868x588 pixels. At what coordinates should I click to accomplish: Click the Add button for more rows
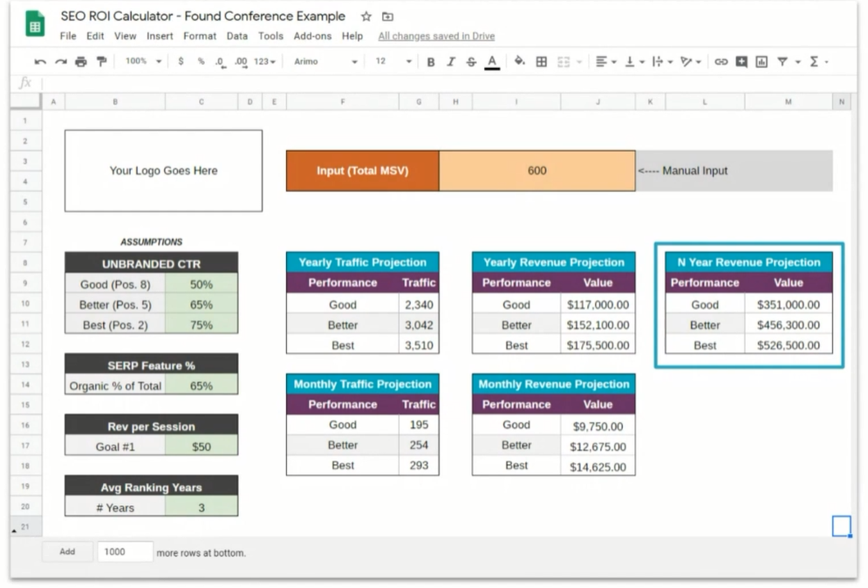(x=67, y=552)
